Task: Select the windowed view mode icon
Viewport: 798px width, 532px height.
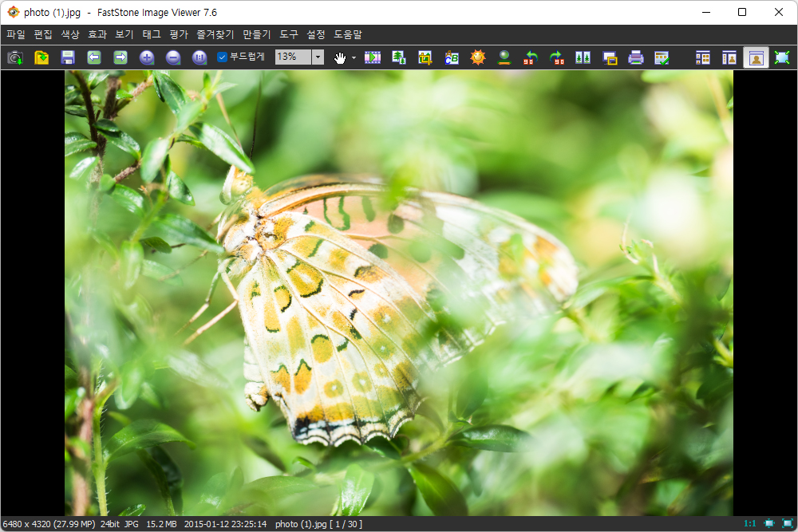Action: tap(757, 57)
